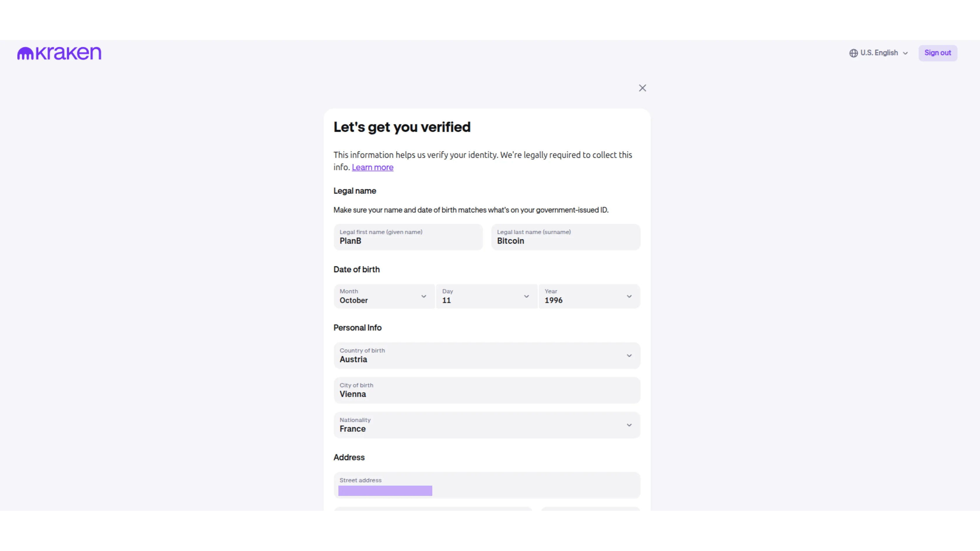This screenshot has width=980, height=551.
Task: Open the U.S. English language menu
Action: click(x=879, y=53)
